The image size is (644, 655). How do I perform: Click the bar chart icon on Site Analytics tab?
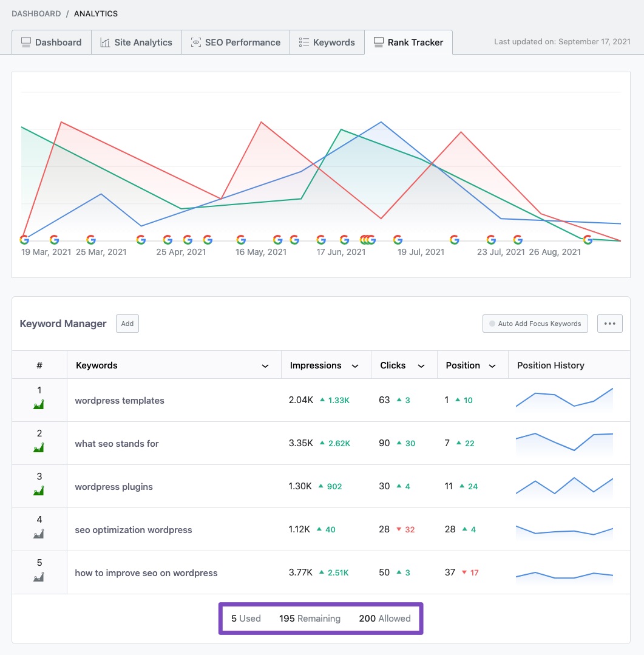[105, 42]
